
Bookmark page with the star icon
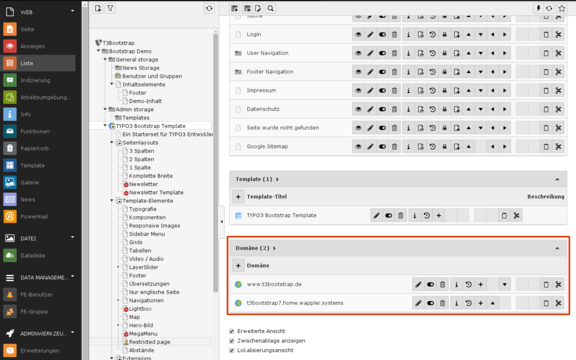[562, 8]
